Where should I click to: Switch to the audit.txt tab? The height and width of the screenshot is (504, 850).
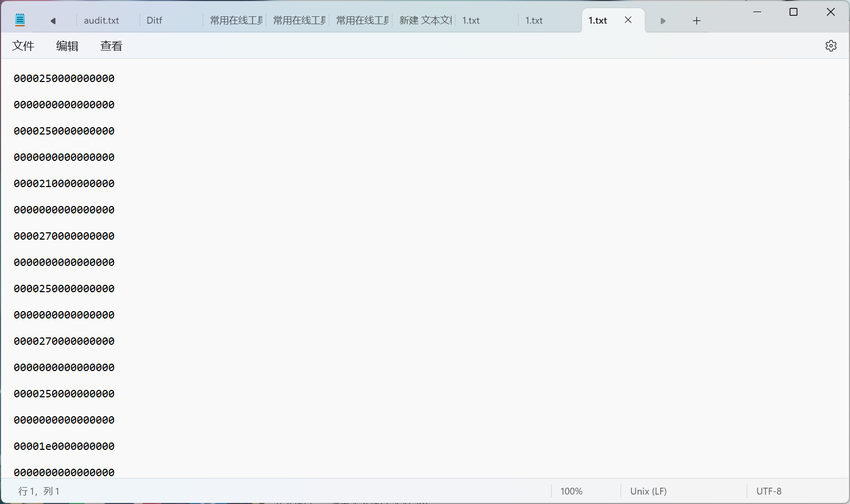click(x=101, y=20)
